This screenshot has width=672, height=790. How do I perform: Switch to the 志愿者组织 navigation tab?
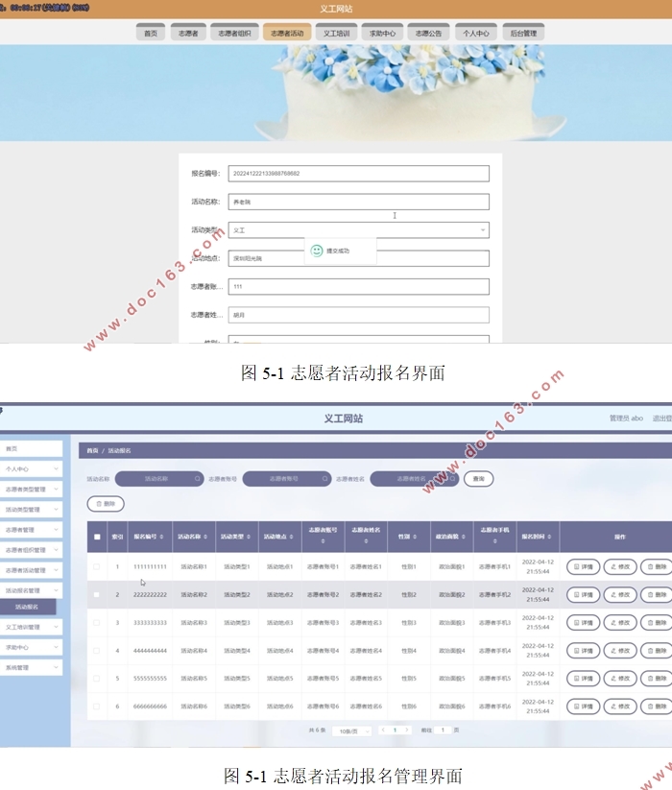coord(234,33)
